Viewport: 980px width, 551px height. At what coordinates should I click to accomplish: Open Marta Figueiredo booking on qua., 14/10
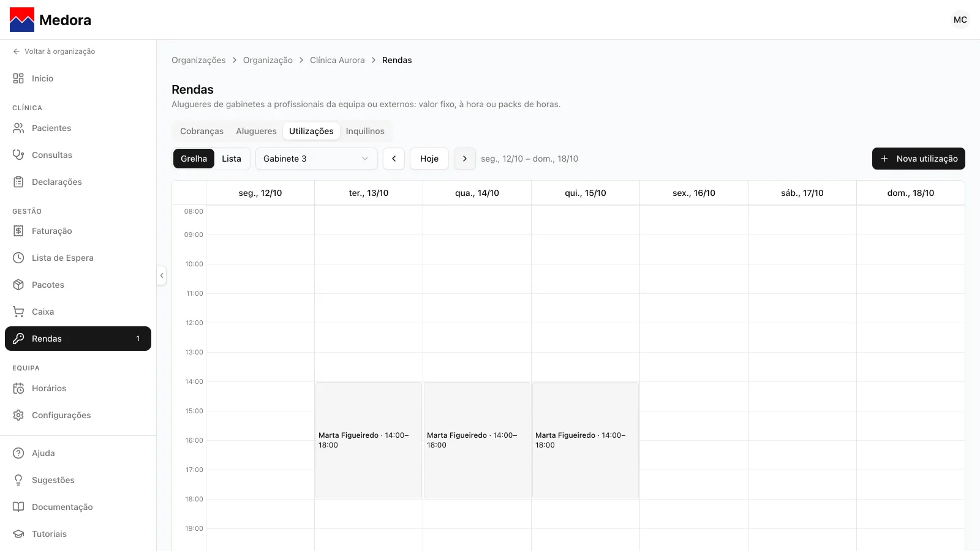(x=477, y=440)
